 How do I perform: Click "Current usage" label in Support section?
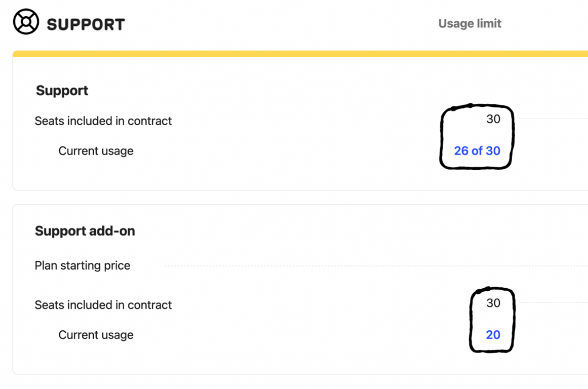click(96, 151)
